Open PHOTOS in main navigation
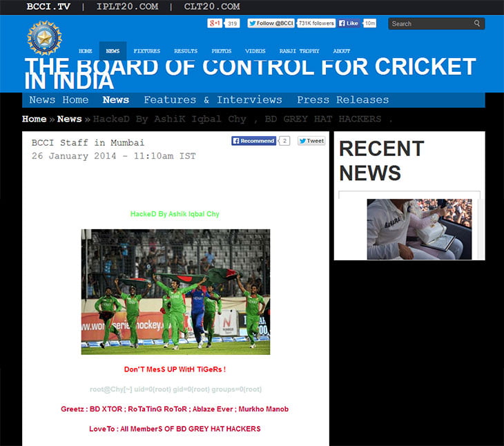This screenshot has width=504, height=446. coord(222,51)
